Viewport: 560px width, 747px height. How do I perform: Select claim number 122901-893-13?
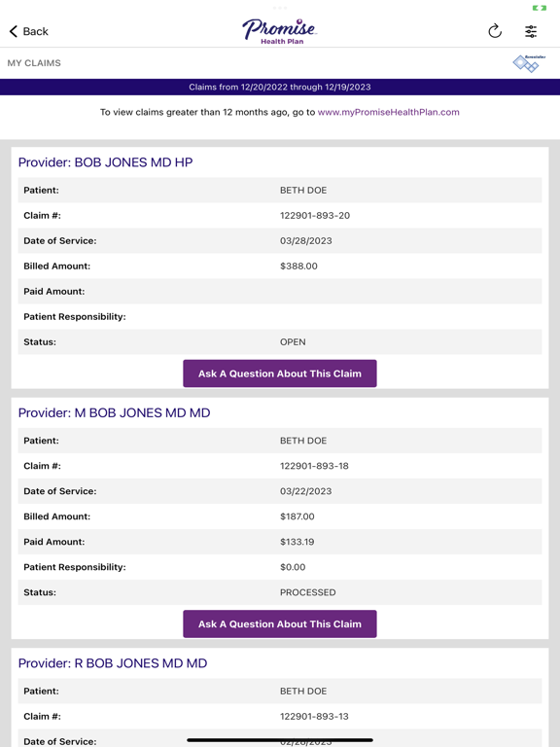(x=314, y=717)
